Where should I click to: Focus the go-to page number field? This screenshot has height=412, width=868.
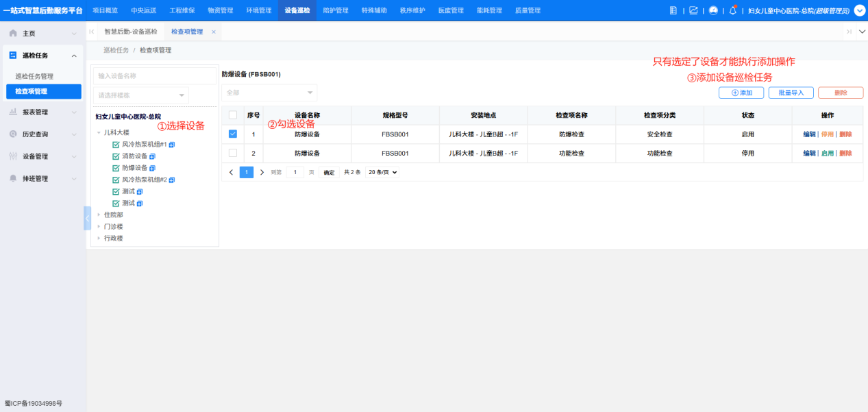pyautogui.click(x=295, y=172)
